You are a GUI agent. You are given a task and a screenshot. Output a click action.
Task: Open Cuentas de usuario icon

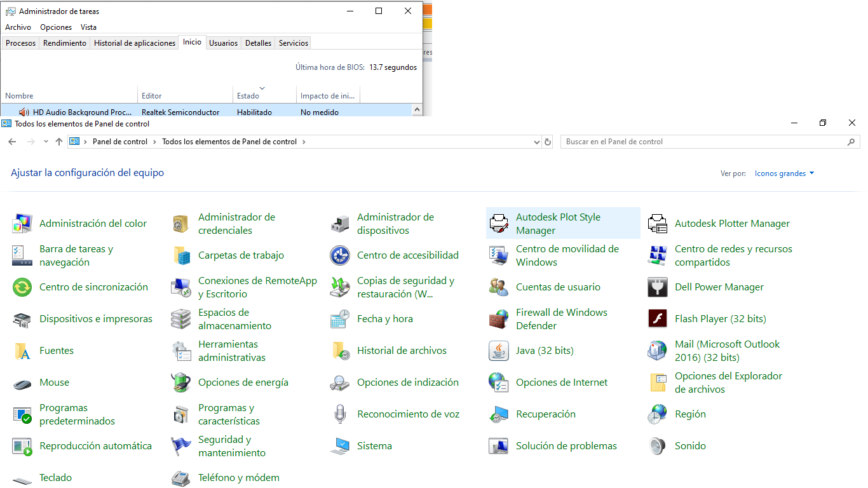pos(499,287)
